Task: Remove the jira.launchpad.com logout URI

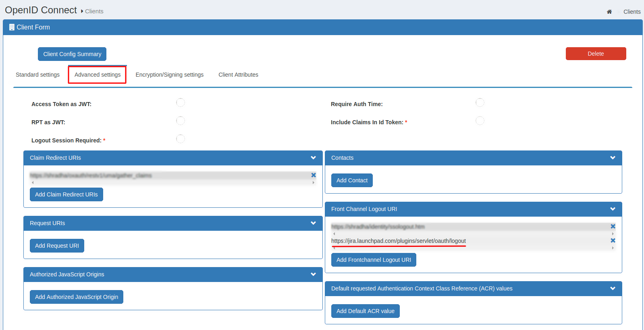Action: (x=613, y=240)
